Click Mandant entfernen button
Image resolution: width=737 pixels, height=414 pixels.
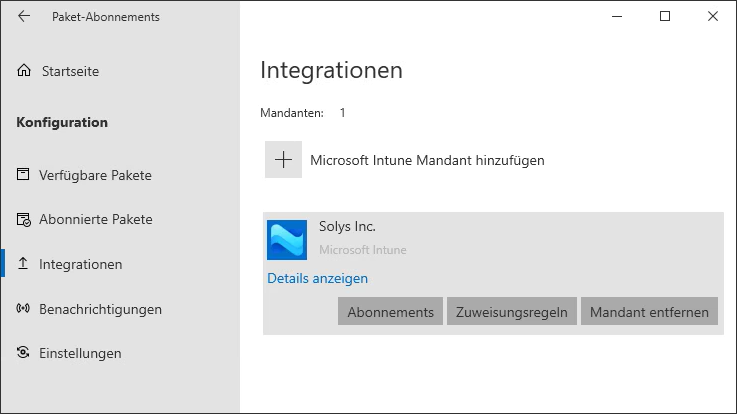pos(649,312)
